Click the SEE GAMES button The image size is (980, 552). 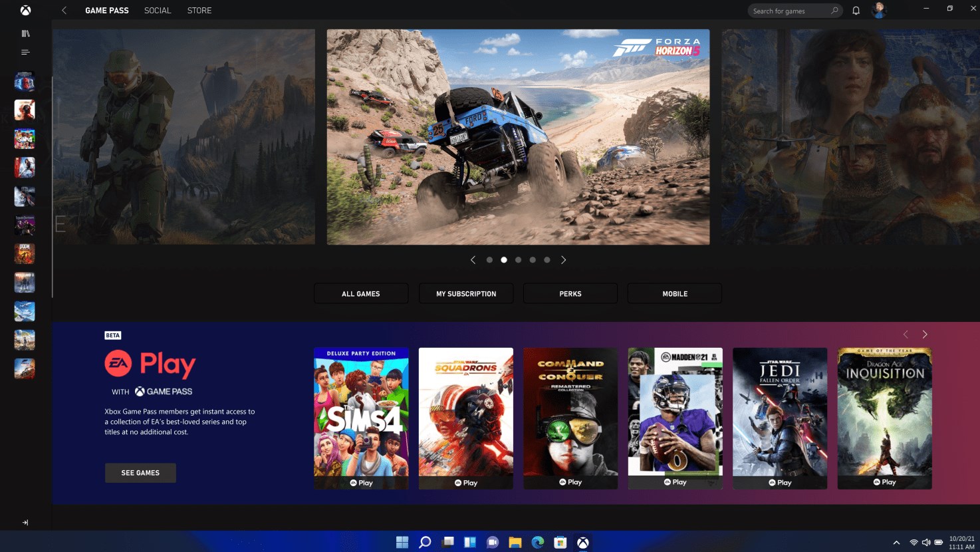tap(140, 473)
